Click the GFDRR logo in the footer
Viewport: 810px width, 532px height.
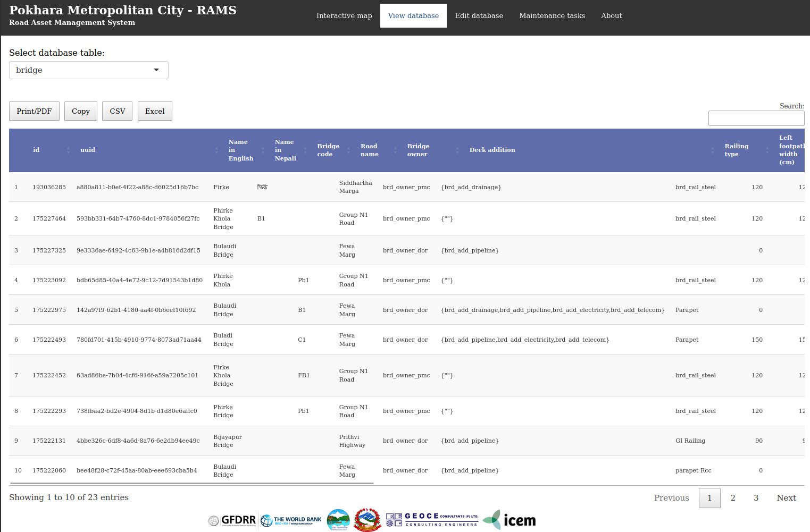pos(232,520)
